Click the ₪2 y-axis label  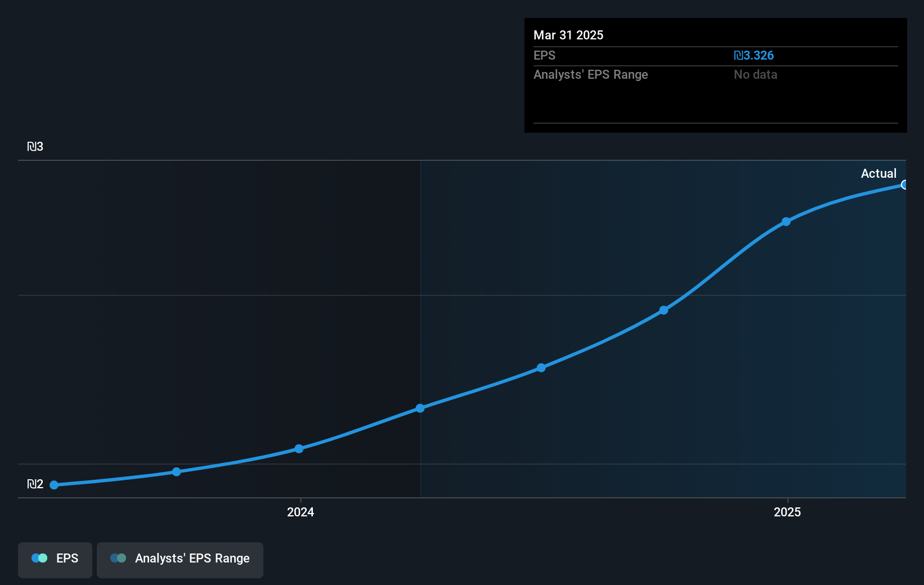pyautogui.click(x=35, y=484)
